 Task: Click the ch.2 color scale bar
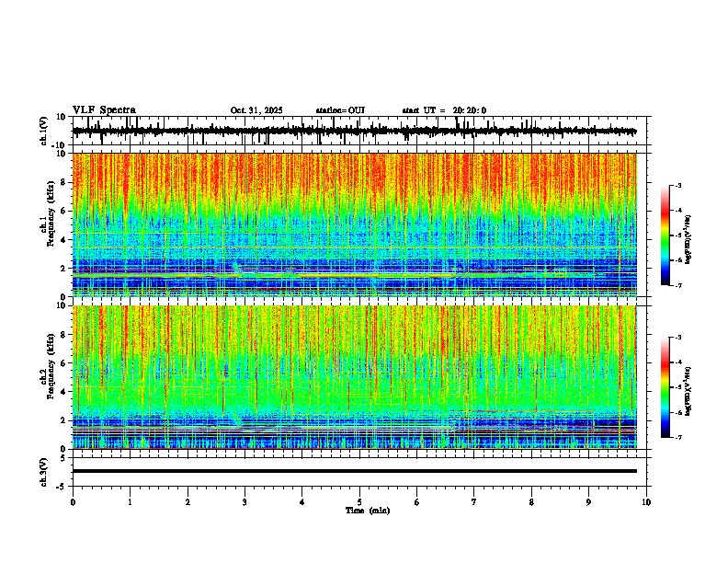(665, 387)
